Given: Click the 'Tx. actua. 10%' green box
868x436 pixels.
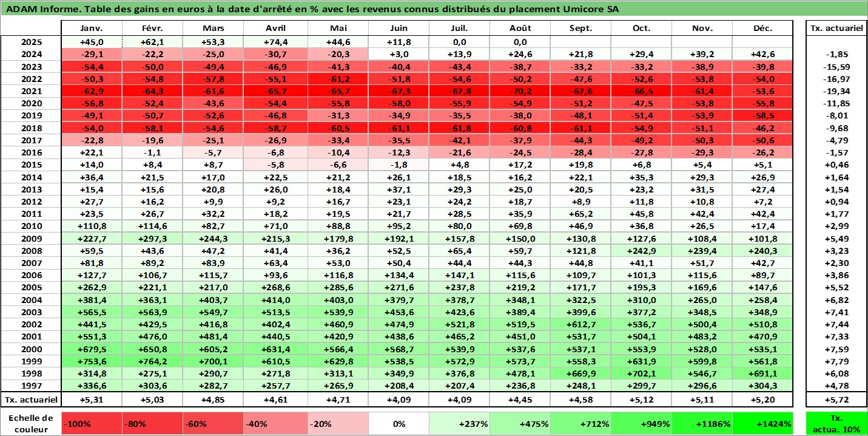Looking at the screenshot, I should [836, 423].
